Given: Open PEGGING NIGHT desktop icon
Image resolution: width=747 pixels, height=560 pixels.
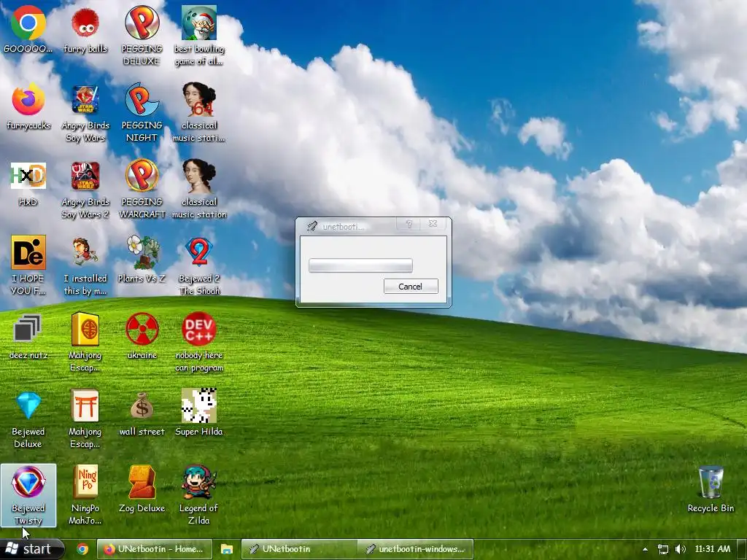Looking at the screenshot, I should coord(142,112).
